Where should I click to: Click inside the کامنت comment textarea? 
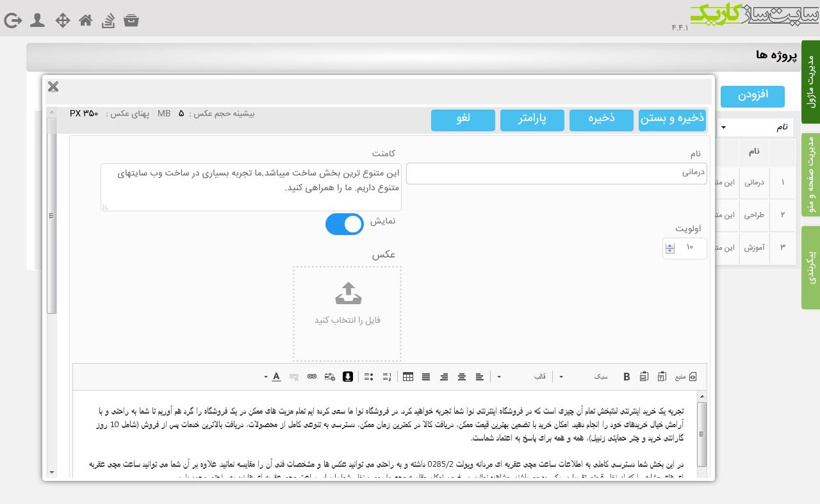[x=251, y=187]
